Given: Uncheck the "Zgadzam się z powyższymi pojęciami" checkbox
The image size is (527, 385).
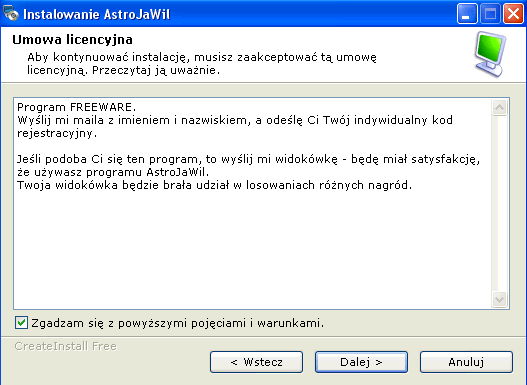Looking at the screenshot, I should pos(22,323).
